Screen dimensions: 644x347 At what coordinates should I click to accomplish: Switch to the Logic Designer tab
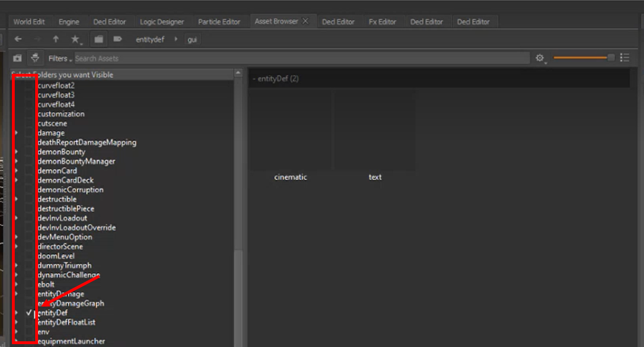(x=162, y=22)
